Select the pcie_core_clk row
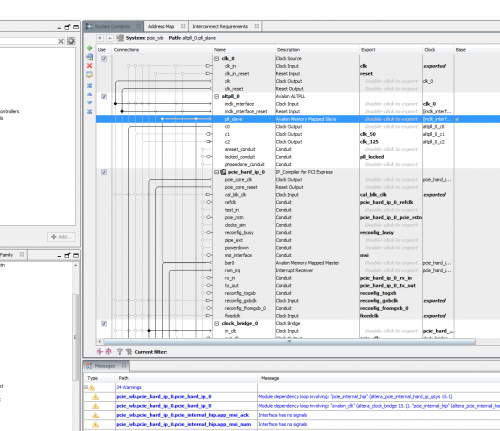Viewport: 500px width, 431px height. click(298, 180)
